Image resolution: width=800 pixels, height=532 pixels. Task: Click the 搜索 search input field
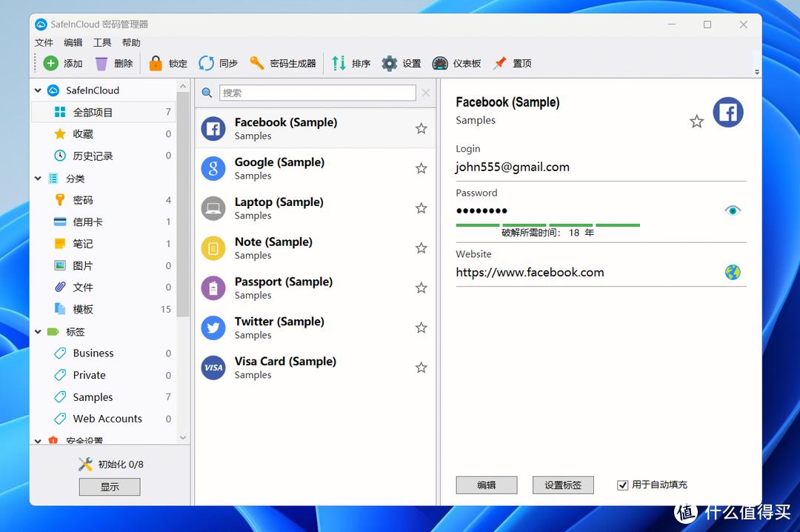click(x=317, y=93)
